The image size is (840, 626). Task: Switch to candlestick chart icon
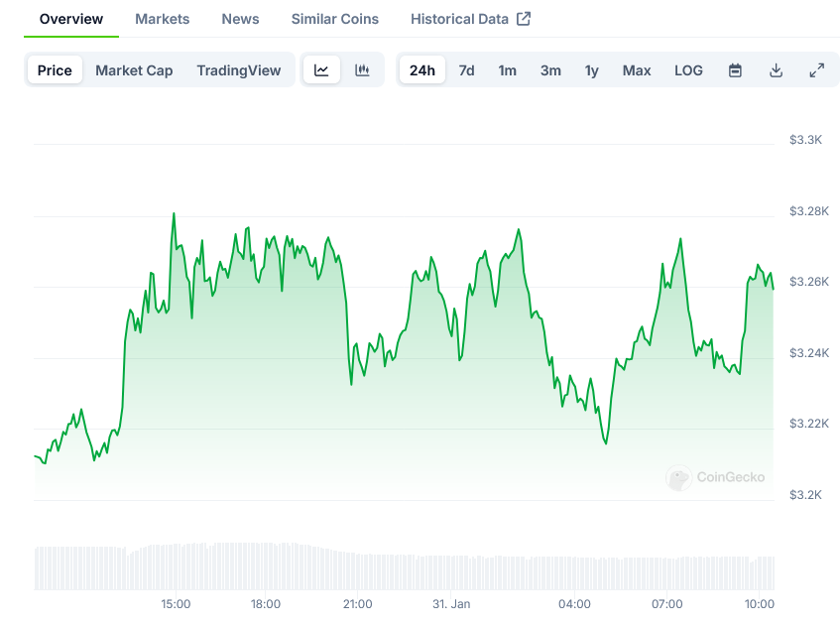(x=362, y=70)
